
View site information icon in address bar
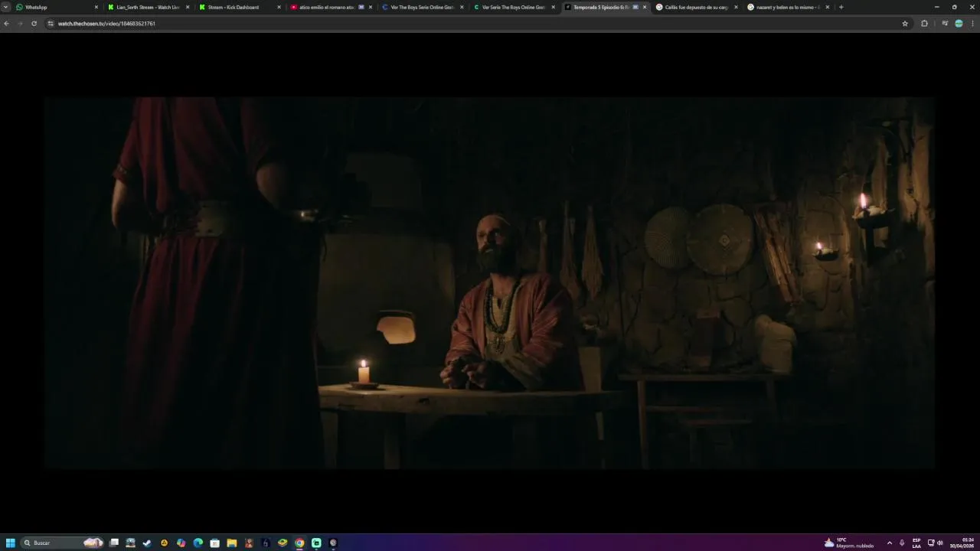(x=51, y=24)
